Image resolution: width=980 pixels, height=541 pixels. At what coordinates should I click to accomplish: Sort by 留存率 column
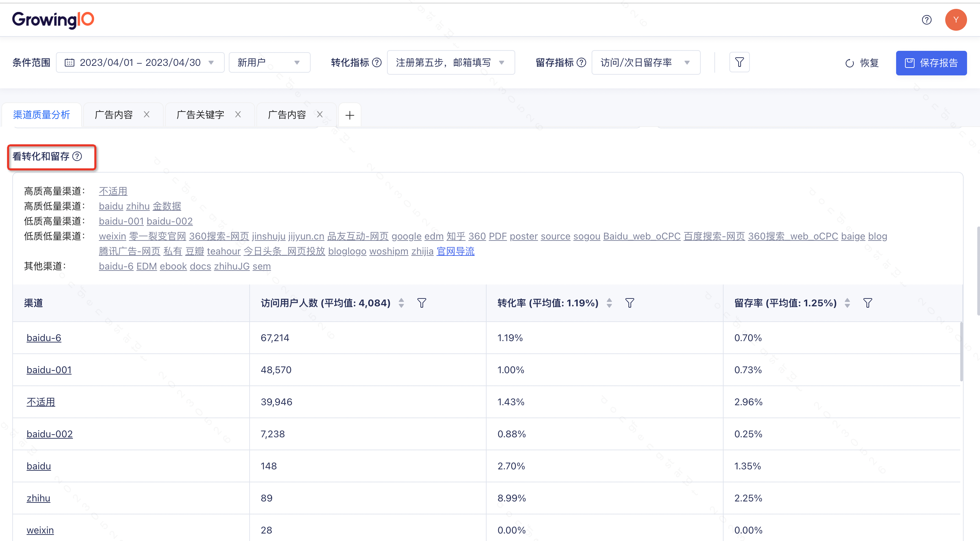click(847, 303)
